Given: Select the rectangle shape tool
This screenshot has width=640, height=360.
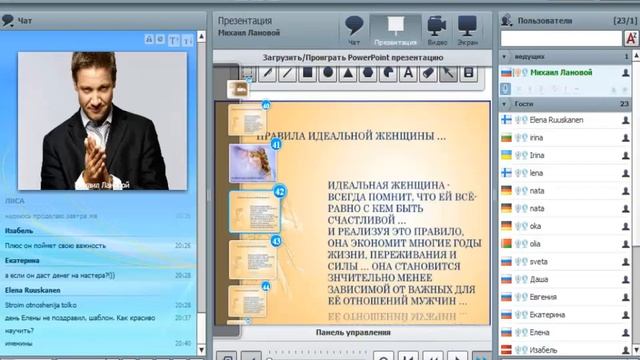Looking at the screenshot, I should click(x=307, y=73).
